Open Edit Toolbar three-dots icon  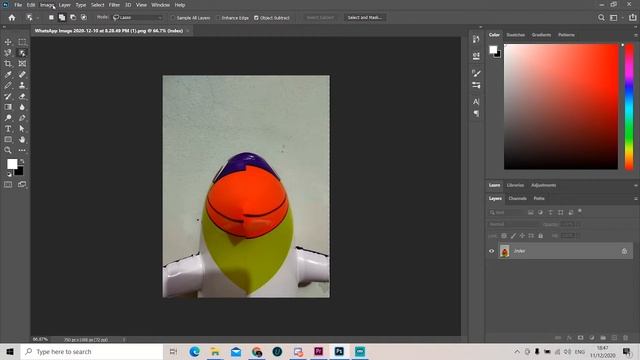click(22, 150)
